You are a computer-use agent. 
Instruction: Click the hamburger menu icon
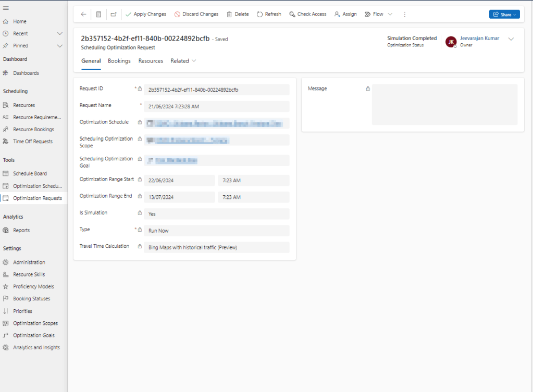click(x=6, y=7)
